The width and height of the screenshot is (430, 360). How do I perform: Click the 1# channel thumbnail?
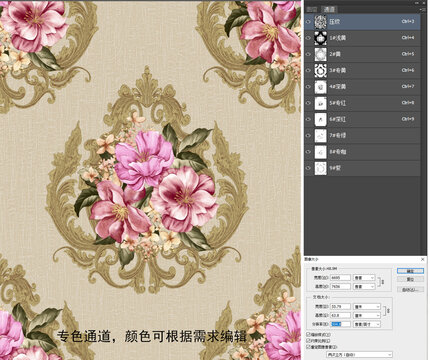[x=320, y=38]
